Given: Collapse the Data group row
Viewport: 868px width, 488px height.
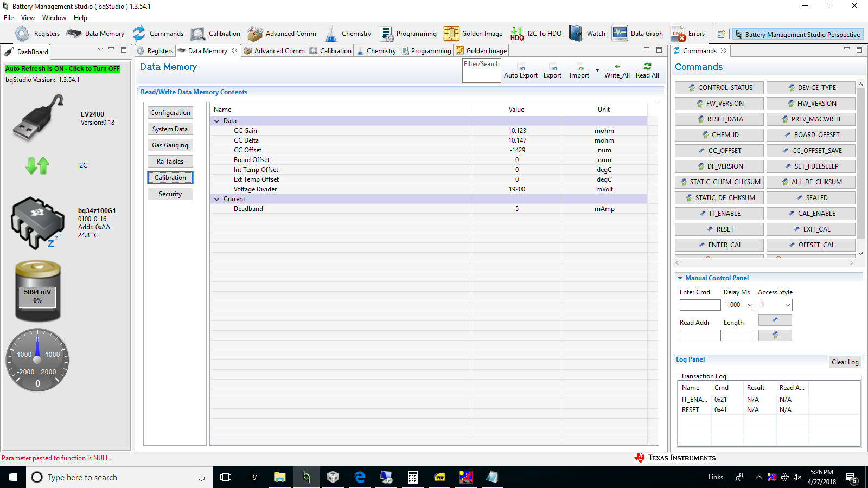Looking at the screenshot, I should tap(217, 121).
